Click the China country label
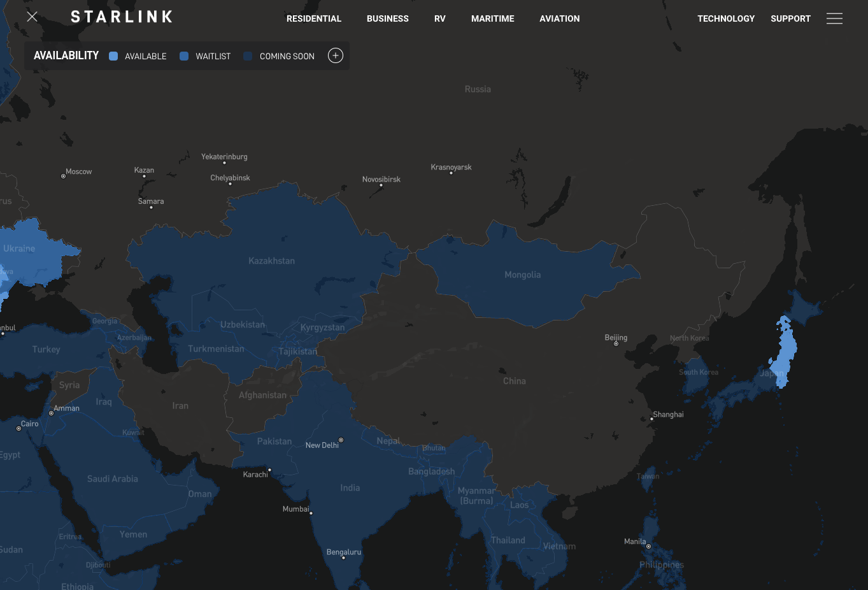868x590 pixels. [515, 381]
